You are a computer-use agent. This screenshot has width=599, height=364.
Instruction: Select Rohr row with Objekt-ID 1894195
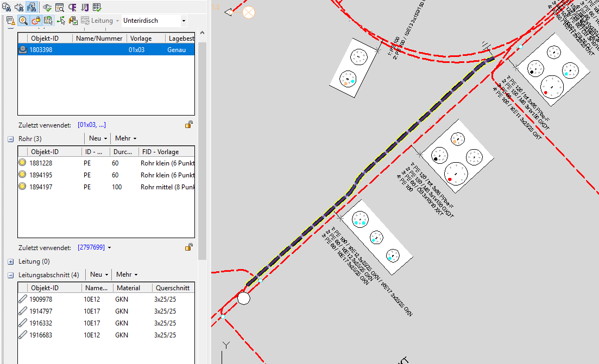coord(106,175)
